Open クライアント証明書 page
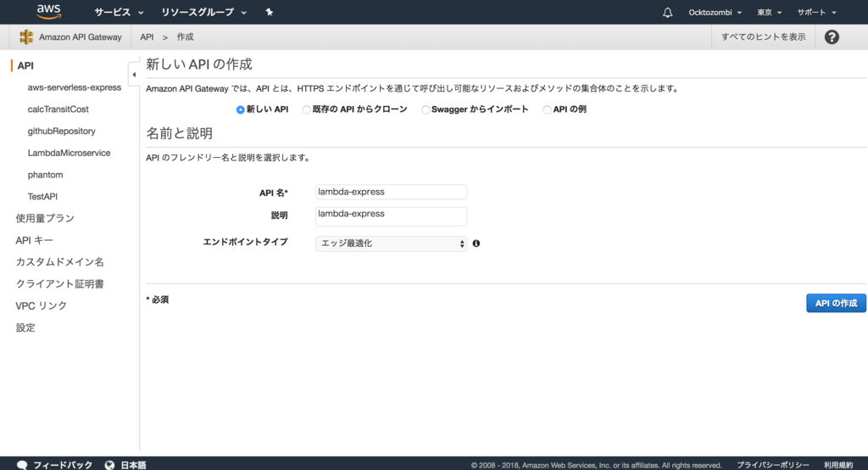 pos(60,283)
